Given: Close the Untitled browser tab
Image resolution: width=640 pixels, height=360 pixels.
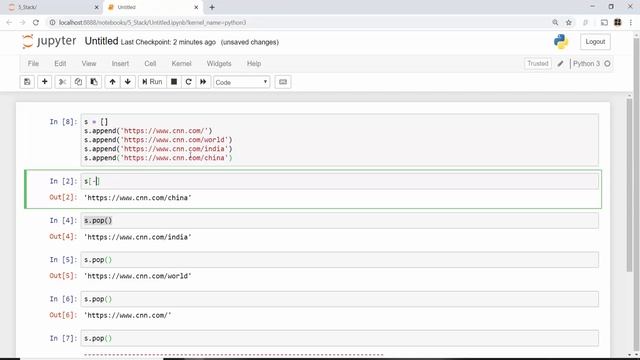Looking at the screenshot, I should (196, 7).
